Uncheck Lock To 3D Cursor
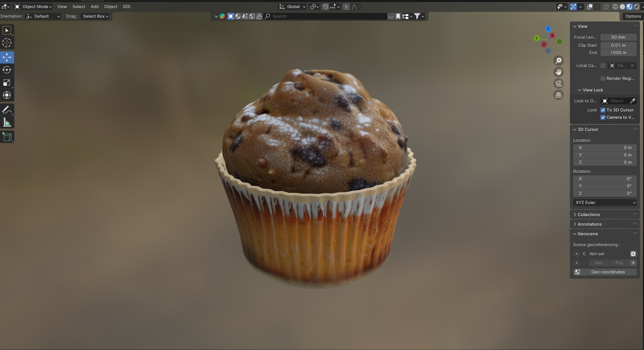644x350 pixels. [x=603, y=110]
